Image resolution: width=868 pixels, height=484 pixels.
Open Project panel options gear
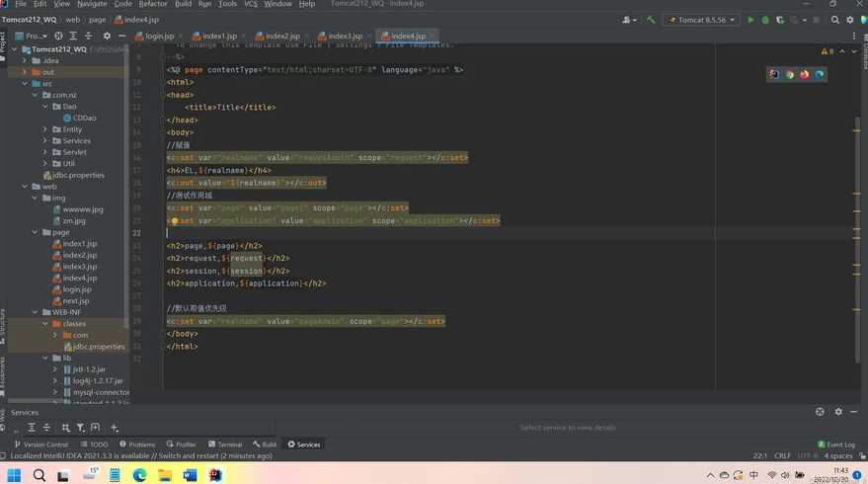pos(107,36)
